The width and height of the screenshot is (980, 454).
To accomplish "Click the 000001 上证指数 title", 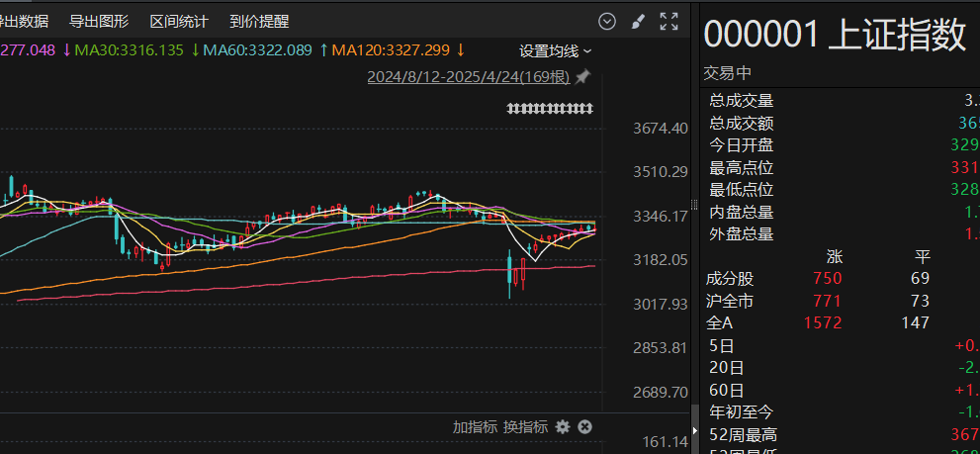I will click(835, 35).
